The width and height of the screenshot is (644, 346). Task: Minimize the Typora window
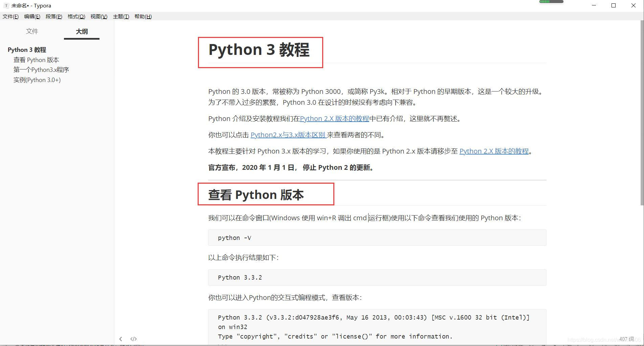click(x=594, y=5)
